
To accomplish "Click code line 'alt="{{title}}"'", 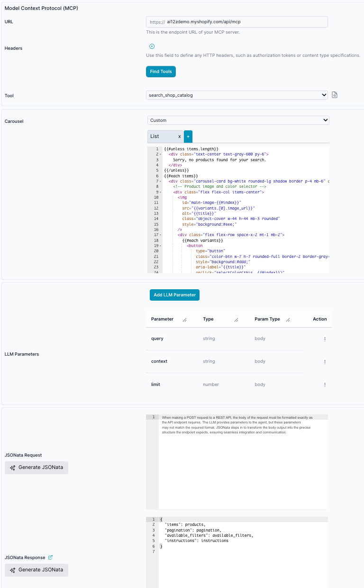I will click(199, 213).
